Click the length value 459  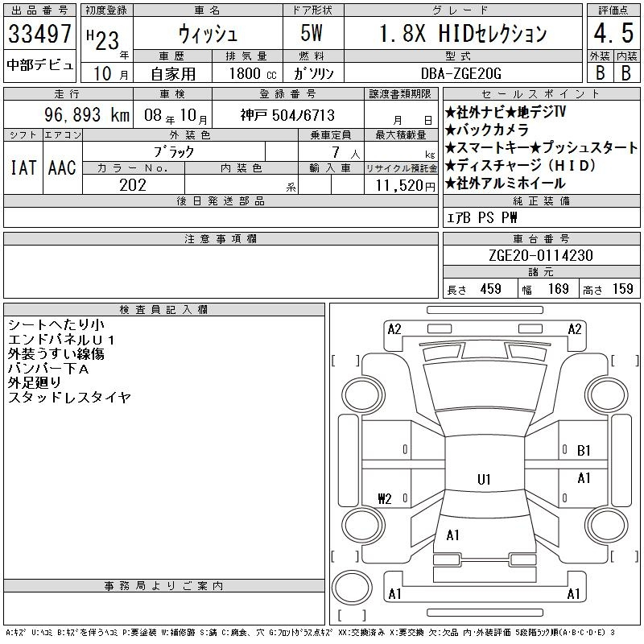tap(491, 289)
